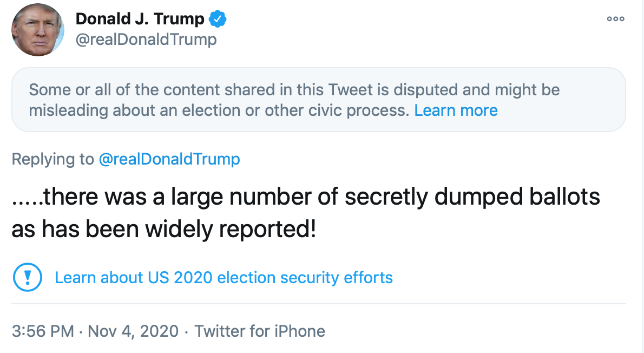Click the phrase "as has been widely reported!"

[x=163, y=230]
